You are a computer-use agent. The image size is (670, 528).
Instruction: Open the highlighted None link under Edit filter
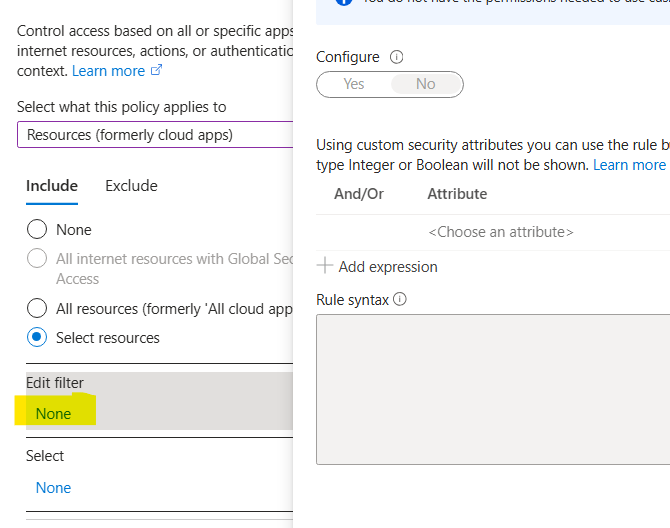(x=53, y=414)
